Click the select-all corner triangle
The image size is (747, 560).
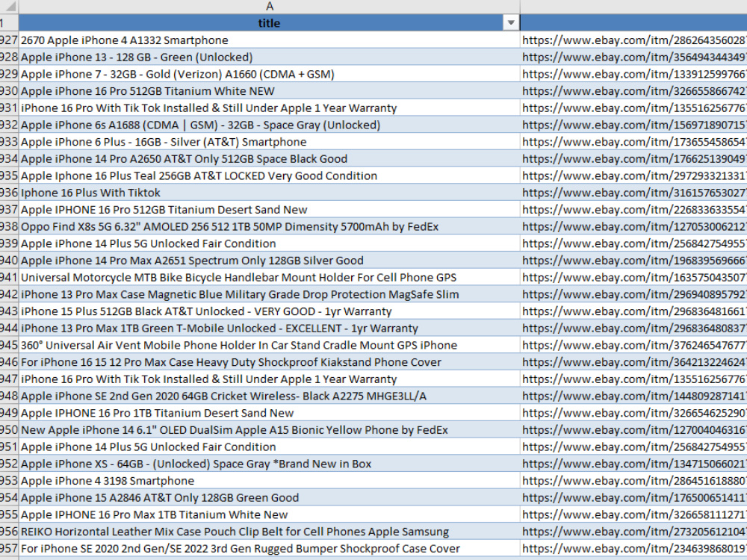click(9, 6)
